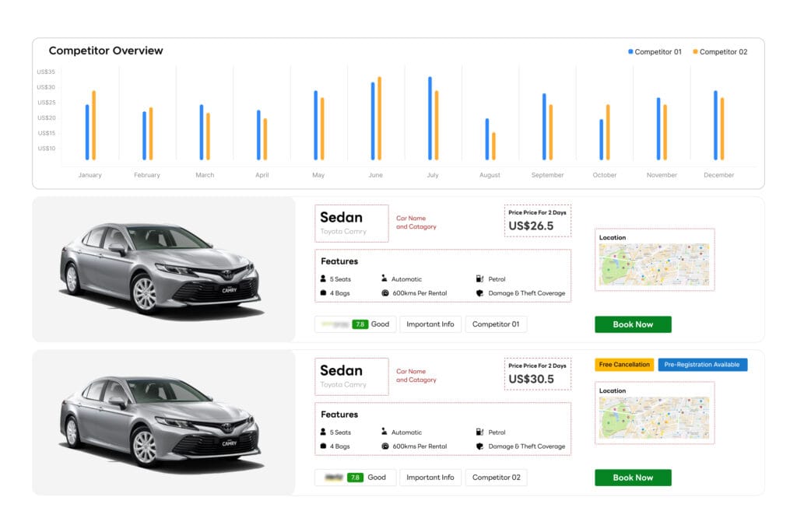Click the 600kms Per Rental icon in second listing
Viewport: 797px width, 532px height.
coord(384,446)
